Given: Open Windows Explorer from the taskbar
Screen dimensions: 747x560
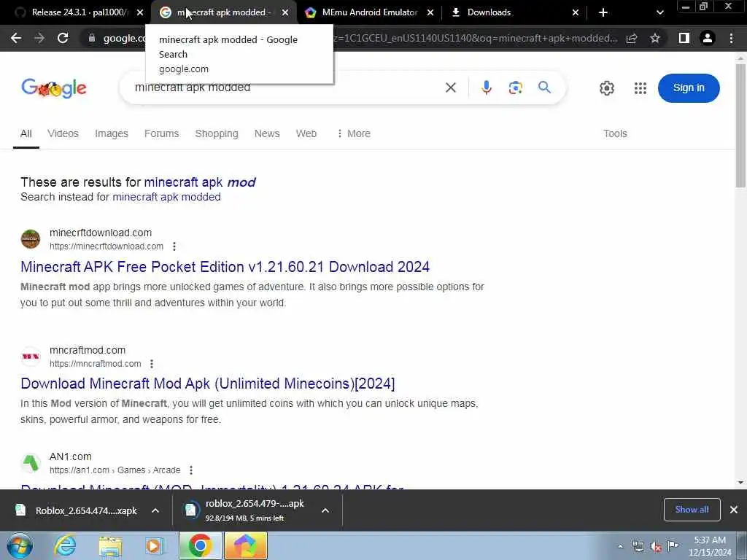Looking at the screenshot, I should coord(110,545).
